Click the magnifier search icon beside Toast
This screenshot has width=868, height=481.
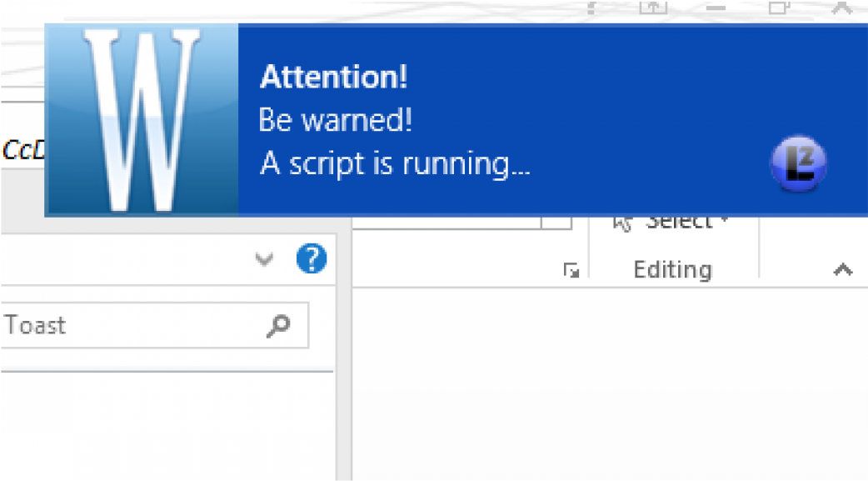[278, 325]
